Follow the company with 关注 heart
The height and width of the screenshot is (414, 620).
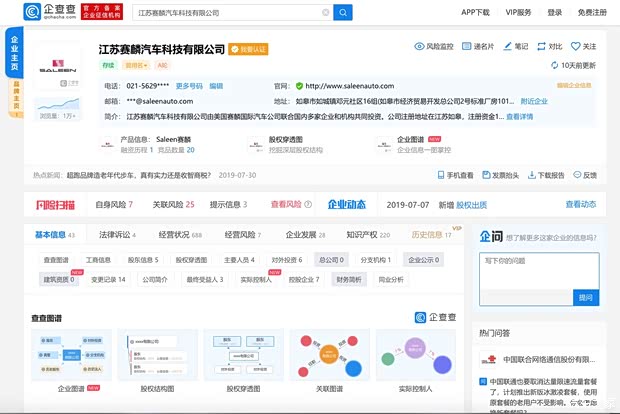[583, 46]
